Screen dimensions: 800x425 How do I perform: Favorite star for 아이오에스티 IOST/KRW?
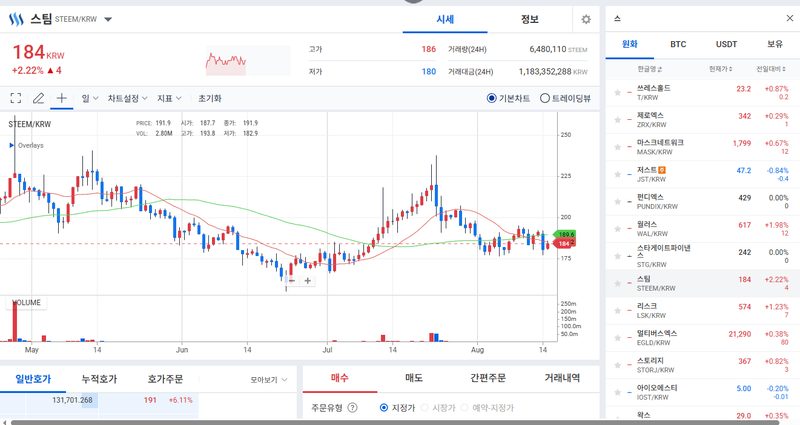click(617, 392)
